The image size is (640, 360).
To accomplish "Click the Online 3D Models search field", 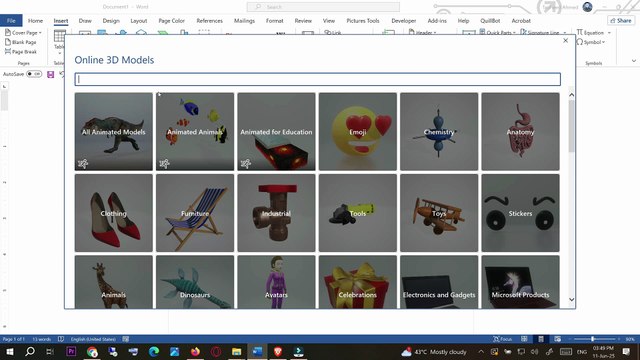I will pos(318,79).
